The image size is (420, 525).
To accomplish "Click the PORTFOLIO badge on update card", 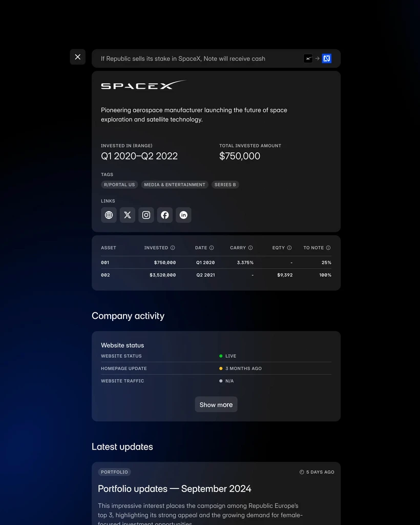I will pos(114,472).
